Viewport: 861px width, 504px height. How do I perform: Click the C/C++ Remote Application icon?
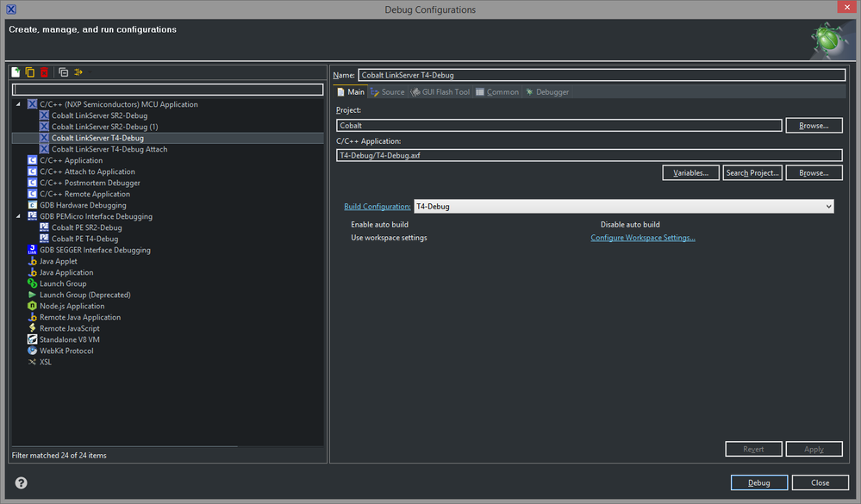33,194
